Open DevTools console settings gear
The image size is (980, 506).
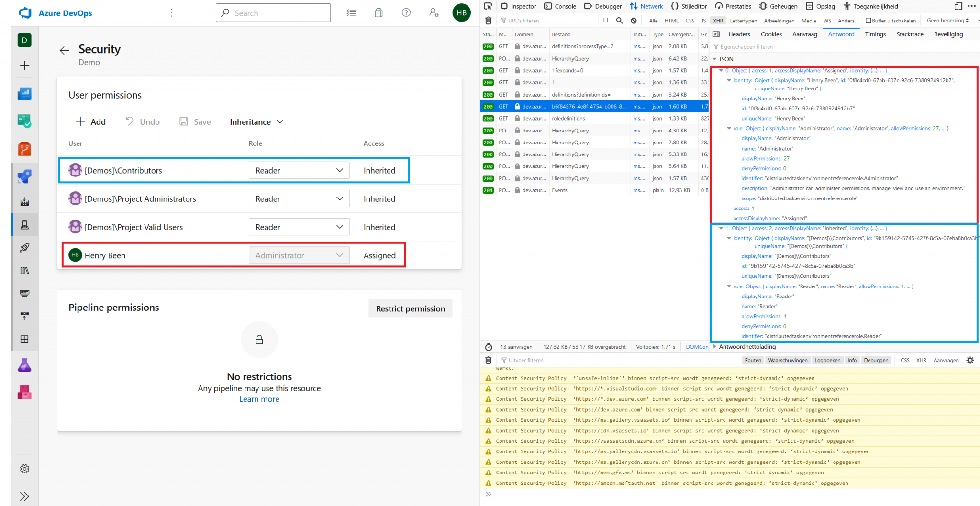click(970, 360)
